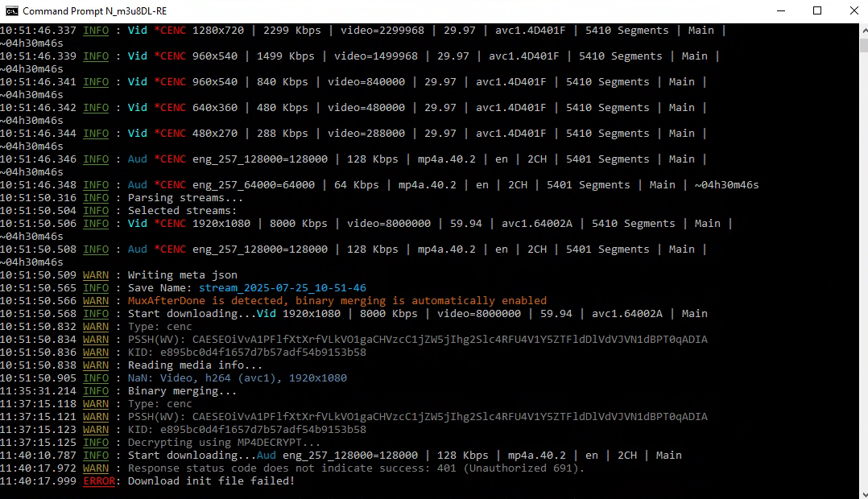
Task: Click '480x270' resolution text
Action: [215, 134]
